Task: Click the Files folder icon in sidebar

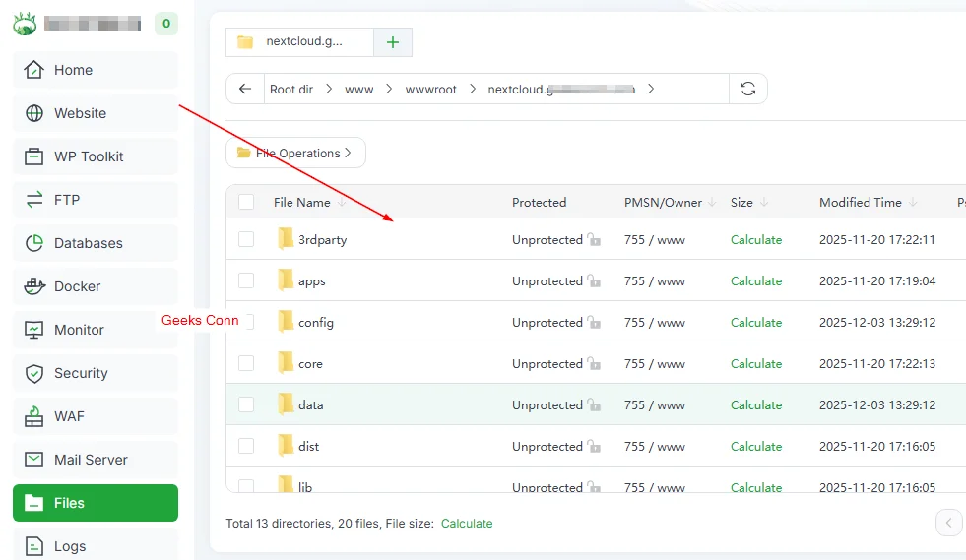Action: [x=33, y=503]
